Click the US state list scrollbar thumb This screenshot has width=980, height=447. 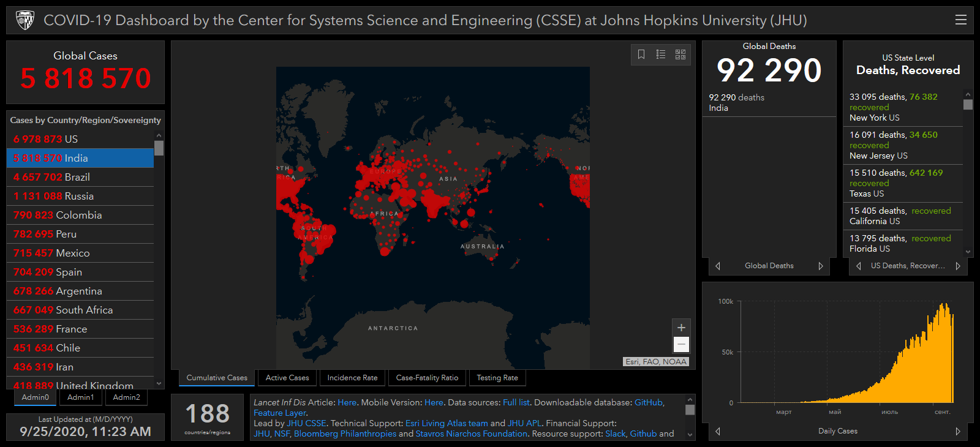pyautogui.click(x=968, y=105)
